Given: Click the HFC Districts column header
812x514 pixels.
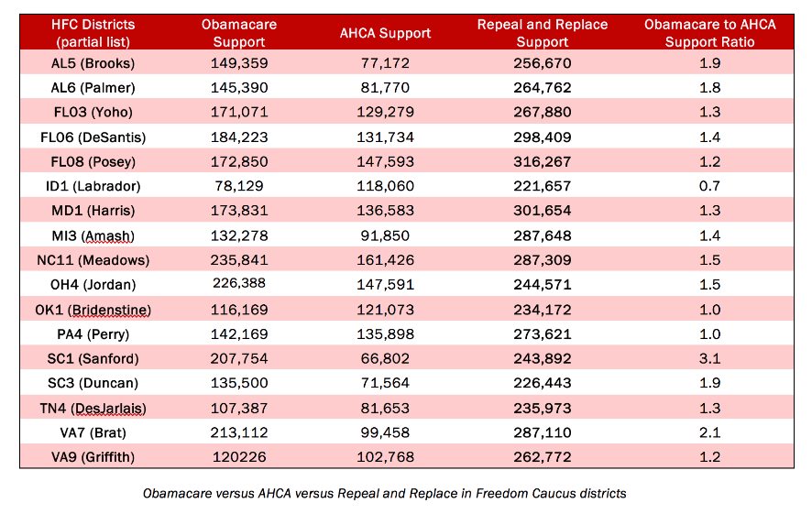Looking at the screenshot, I should point(93,33).
